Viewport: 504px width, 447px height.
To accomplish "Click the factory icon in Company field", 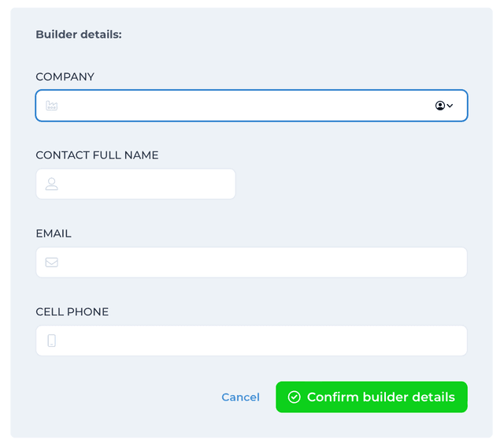I will click(52, 106).
